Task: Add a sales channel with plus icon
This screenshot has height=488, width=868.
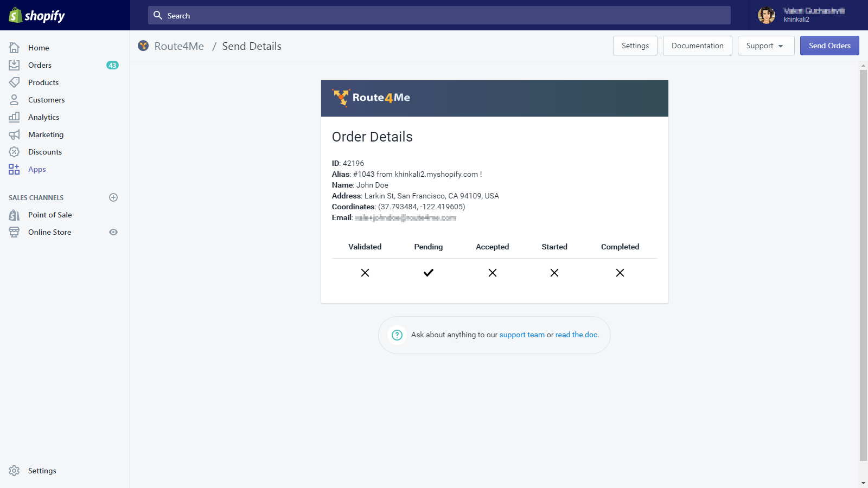Action: 113,197
